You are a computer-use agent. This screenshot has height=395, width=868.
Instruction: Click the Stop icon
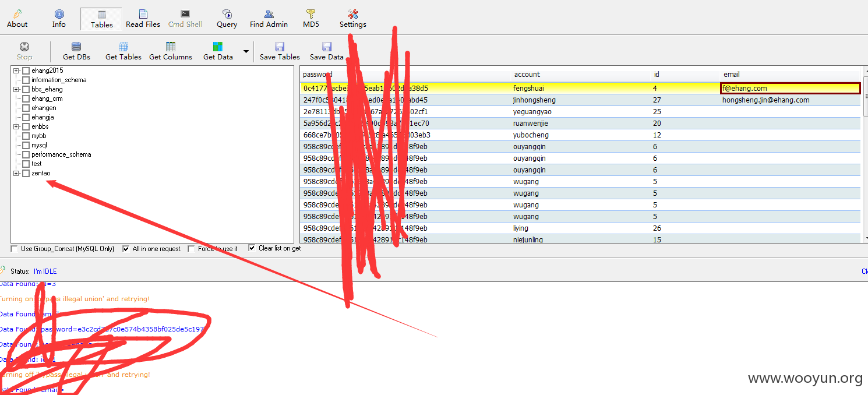24,47
